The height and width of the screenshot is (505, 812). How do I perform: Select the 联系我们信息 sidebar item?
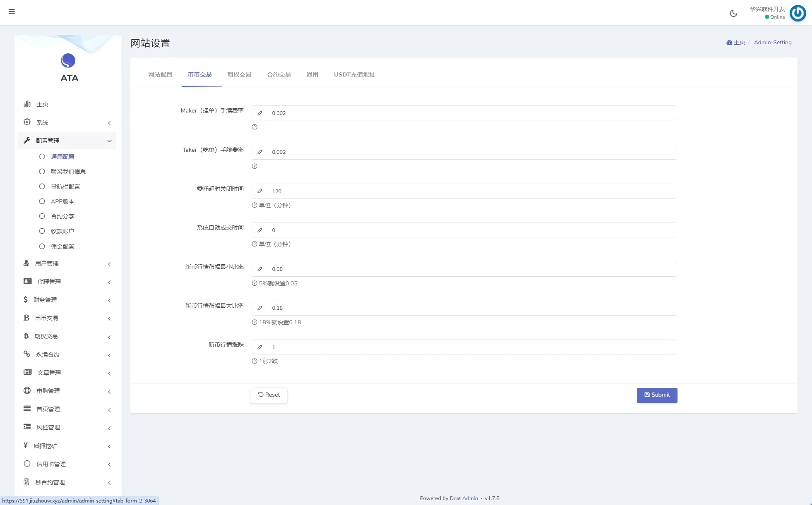click(68, 172)
